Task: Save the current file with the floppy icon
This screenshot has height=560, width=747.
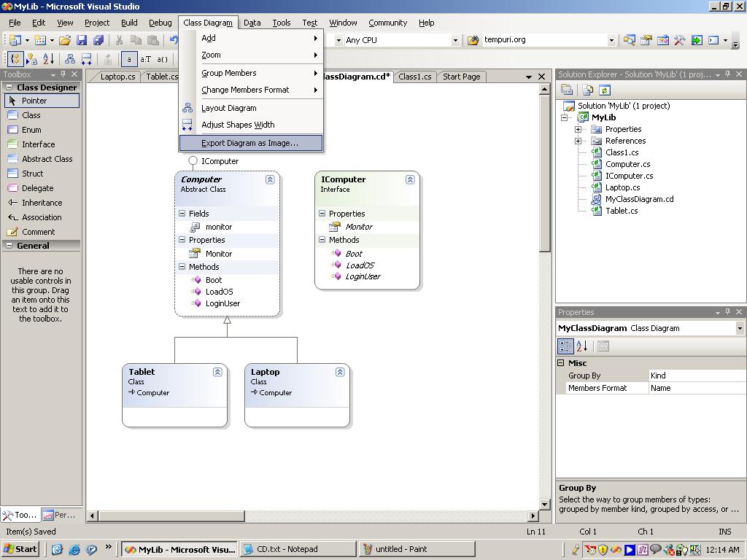Action: [x=82, y=41]
